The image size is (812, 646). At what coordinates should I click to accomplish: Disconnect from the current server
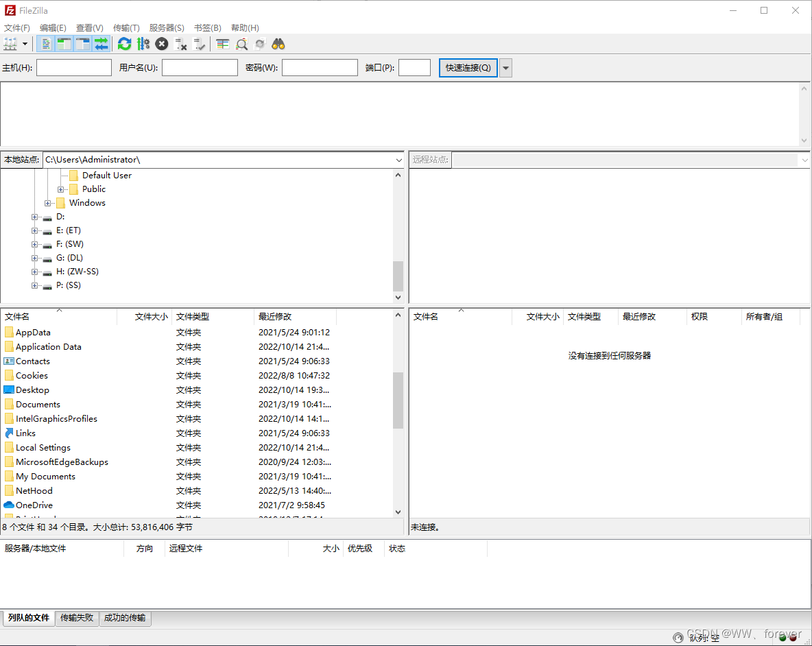[181, 44]
